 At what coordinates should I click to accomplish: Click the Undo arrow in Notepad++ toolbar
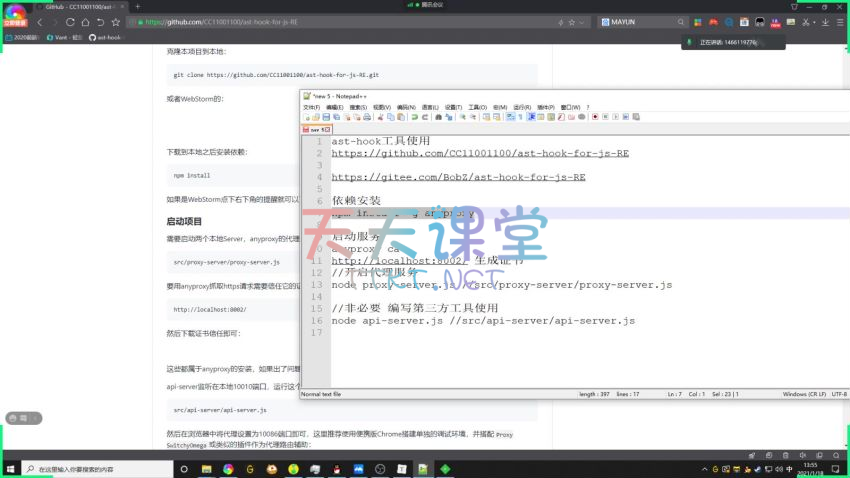[x=414, y=117]
